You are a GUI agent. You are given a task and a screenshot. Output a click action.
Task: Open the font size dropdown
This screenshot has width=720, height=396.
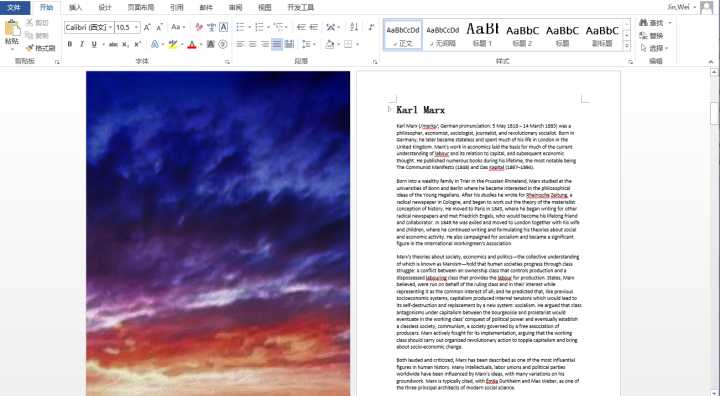[x=136, y=28]
